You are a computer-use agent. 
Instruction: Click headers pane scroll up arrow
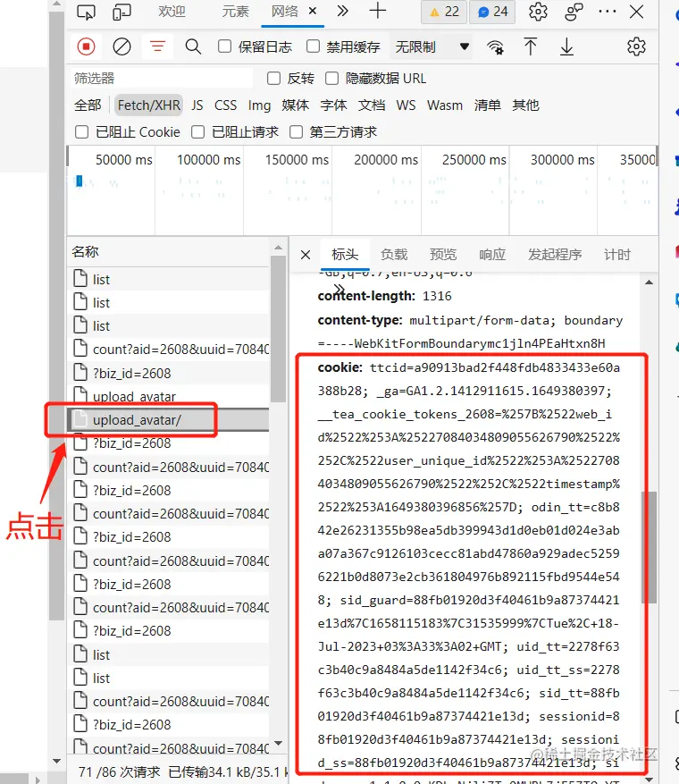pos(649,282)
